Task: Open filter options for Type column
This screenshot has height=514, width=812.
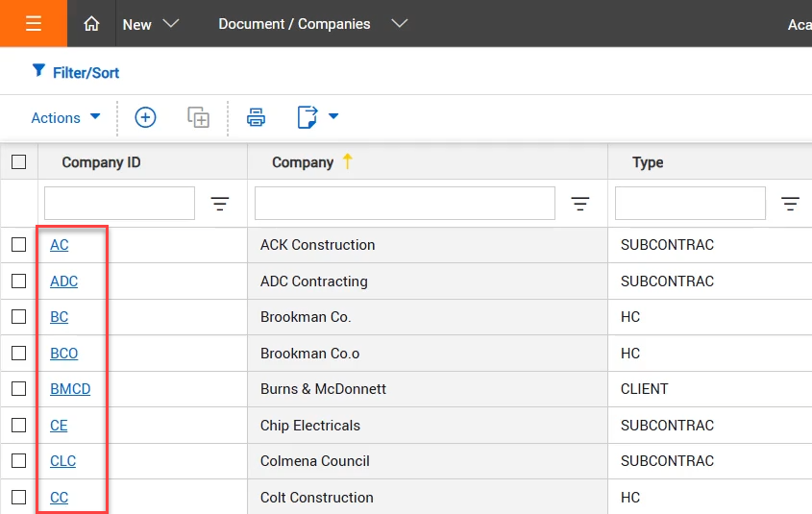Action: (790, 204)
